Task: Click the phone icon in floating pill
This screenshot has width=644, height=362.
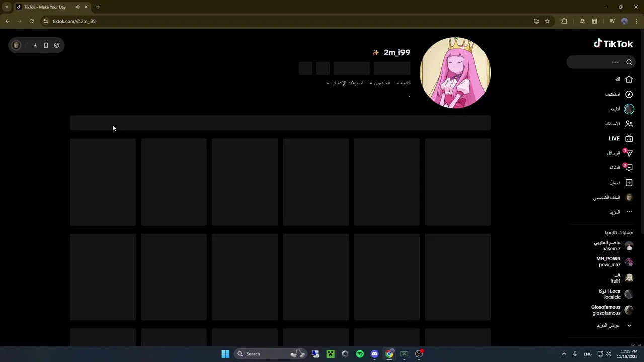Action: pyautogui.click(x=46, y=45)
